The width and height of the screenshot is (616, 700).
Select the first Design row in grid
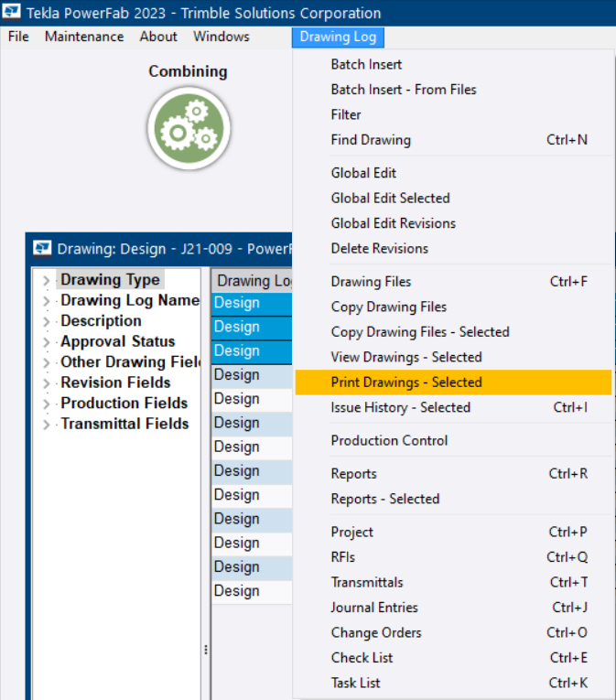(x=251, y=303)
